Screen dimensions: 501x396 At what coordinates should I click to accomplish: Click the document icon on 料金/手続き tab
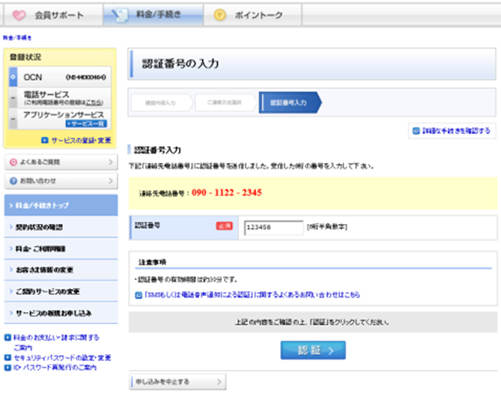(x=120, y=15)
